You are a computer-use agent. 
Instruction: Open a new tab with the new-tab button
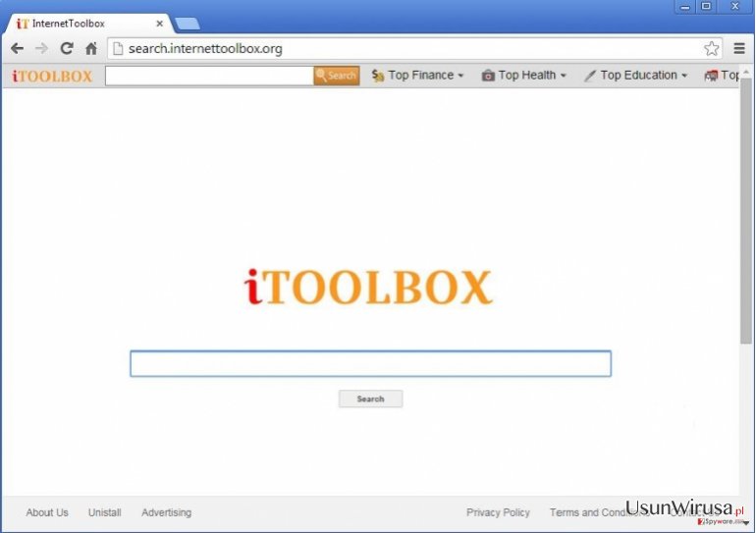click(188, 24)
